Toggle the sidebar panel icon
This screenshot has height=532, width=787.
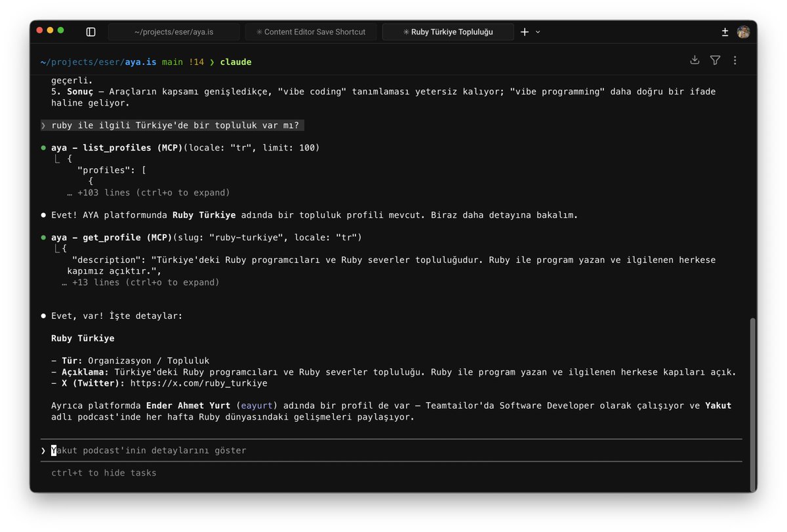point(91,31)
